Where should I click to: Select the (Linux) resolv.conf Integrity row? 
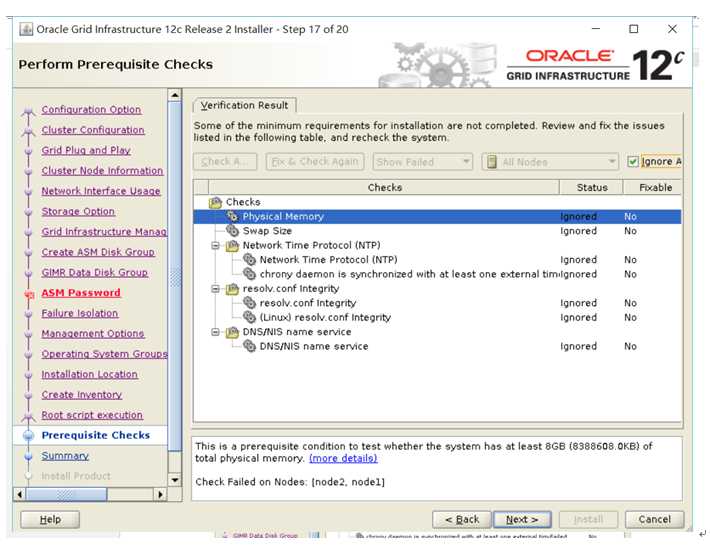pos(437,318)
